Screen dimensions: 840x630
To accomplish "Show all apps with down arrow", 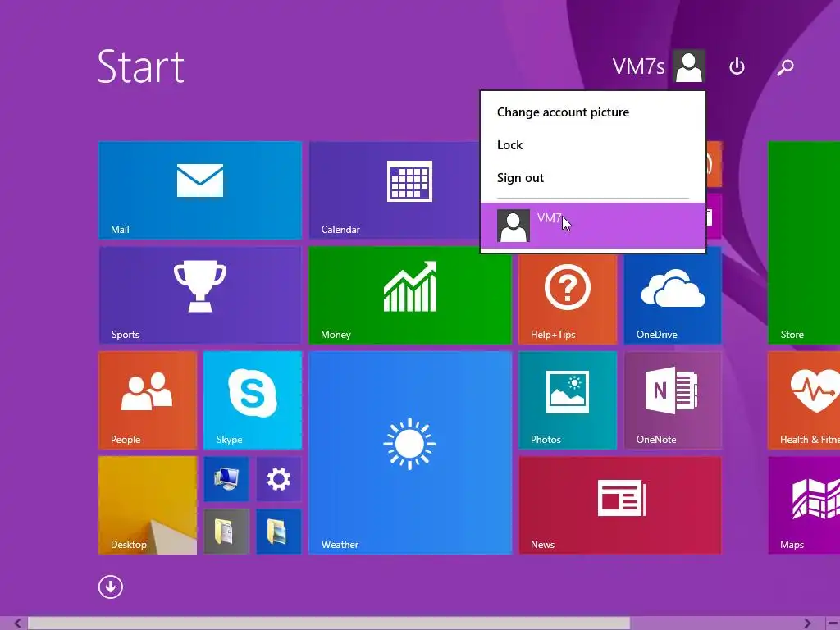I will click(111, 587).
